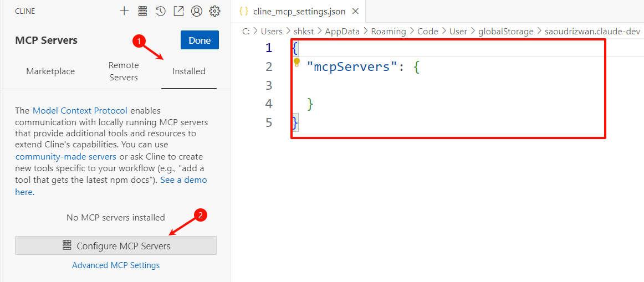644x282 pixels.
Task: Open the History clock icon
Action: [161, 11]
